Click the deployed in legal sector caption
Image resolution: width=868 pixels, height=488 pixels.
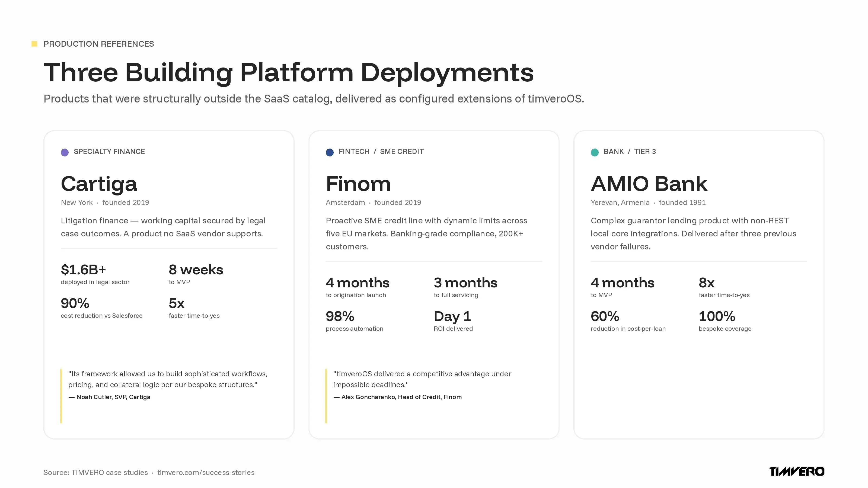point(95,282)
